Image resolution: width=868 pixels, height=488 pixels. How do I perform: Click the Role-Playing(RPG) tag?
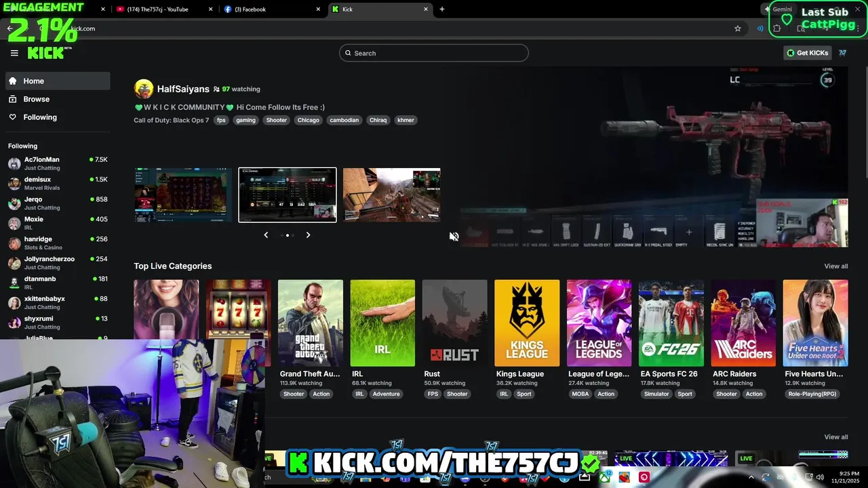pos(812,394)
